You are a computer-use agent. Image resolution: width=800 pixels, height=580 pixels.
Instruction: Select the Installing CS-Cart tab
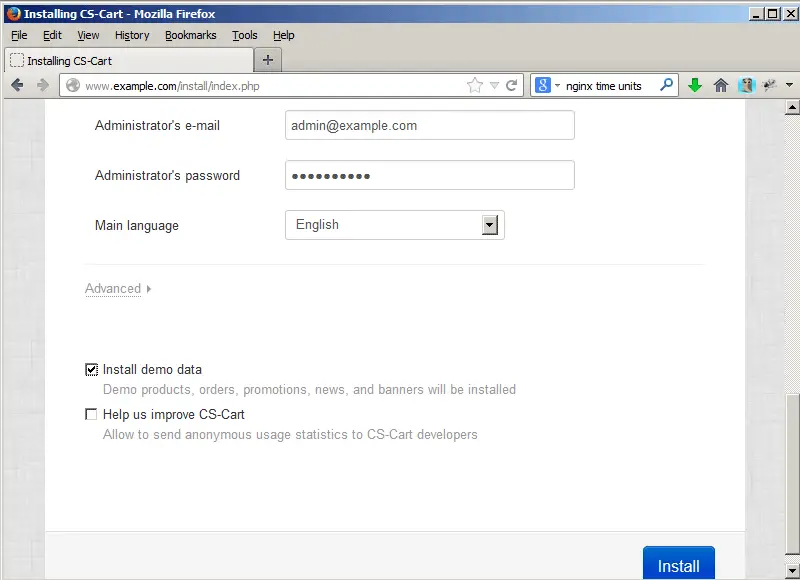pos(129,61)
